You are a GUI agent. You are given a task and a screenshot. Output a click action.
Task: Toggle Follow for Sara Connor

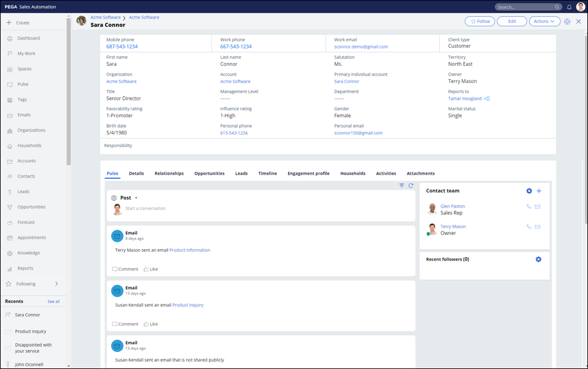(x=479, y=21)
